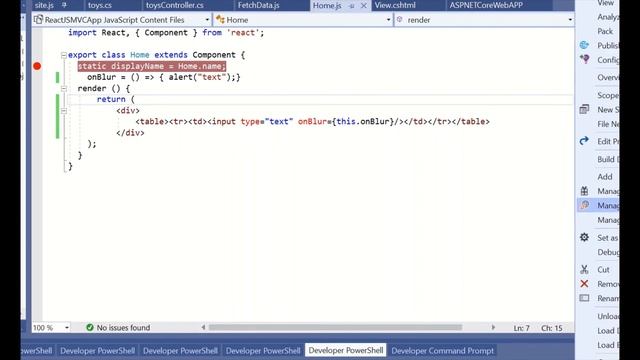
Task: Switch to the Developer Command Prompt tab
Action: click(x=442, y=351)
